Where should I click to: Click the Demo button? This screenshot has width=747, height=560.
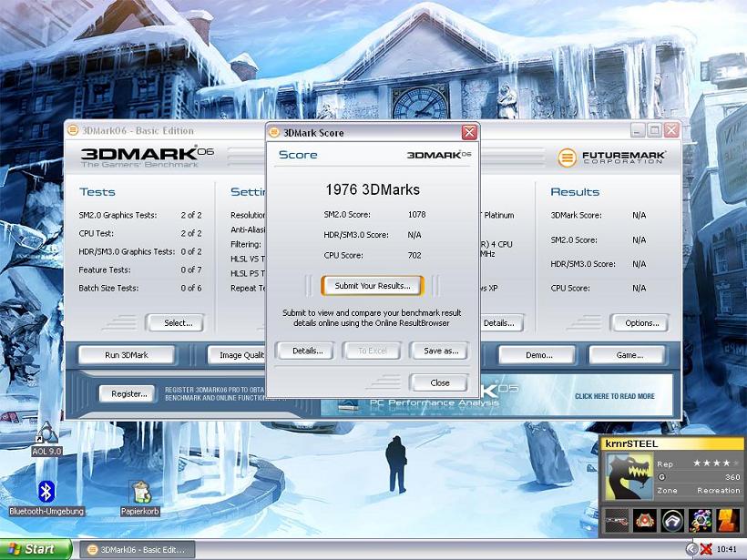click(x=538, y=355)
